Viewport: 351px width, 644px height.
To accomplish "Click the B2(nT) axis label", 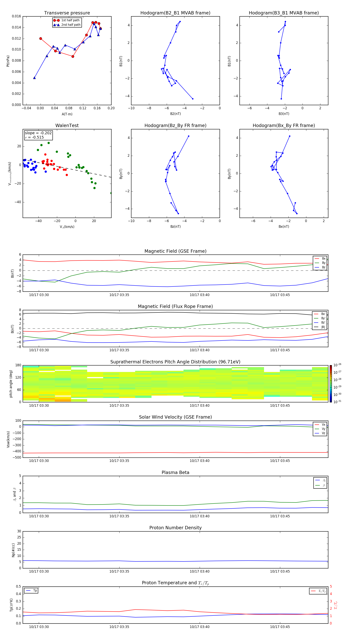I will [x=175, y=114].
